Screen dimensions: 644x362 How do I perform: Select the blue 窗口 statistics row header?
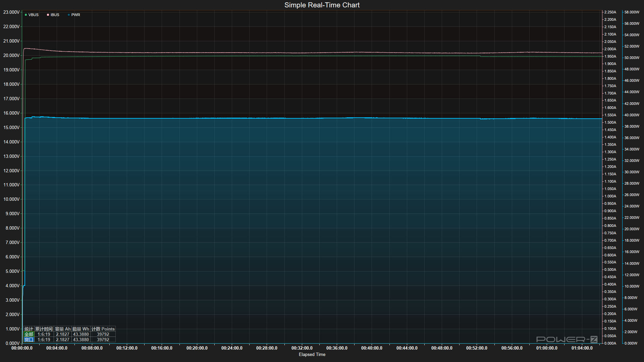tap(29, 340)
